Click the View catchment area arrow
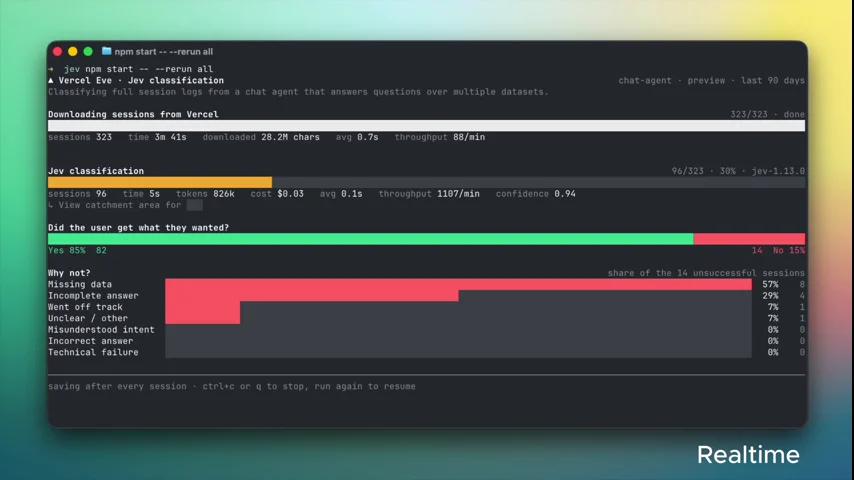The height and width of the screenshot is (480, 854). pyautogui.click(x=51, y=205)
